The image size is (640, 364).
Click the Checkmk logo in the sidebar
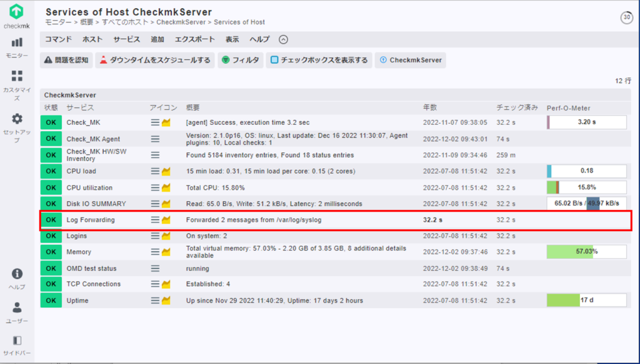pos(17,16)
